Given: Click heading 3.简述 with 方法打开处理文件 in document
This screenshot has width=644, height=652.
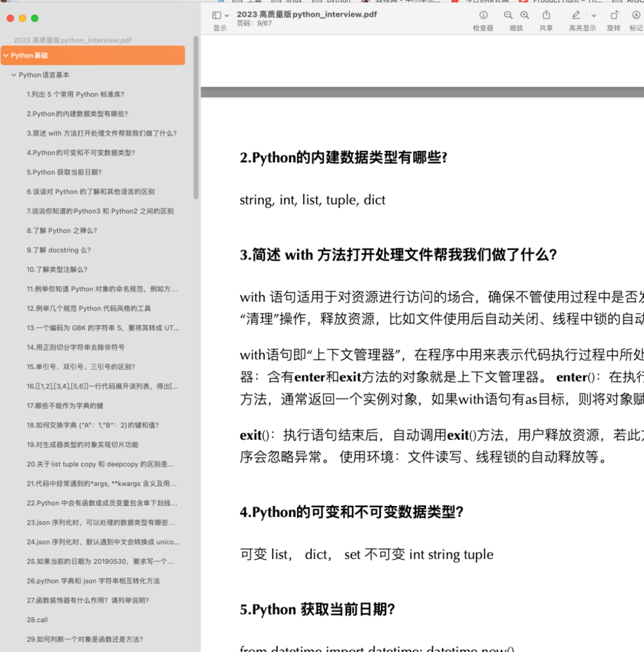Looking at the screenshot, I should [398, 255].
